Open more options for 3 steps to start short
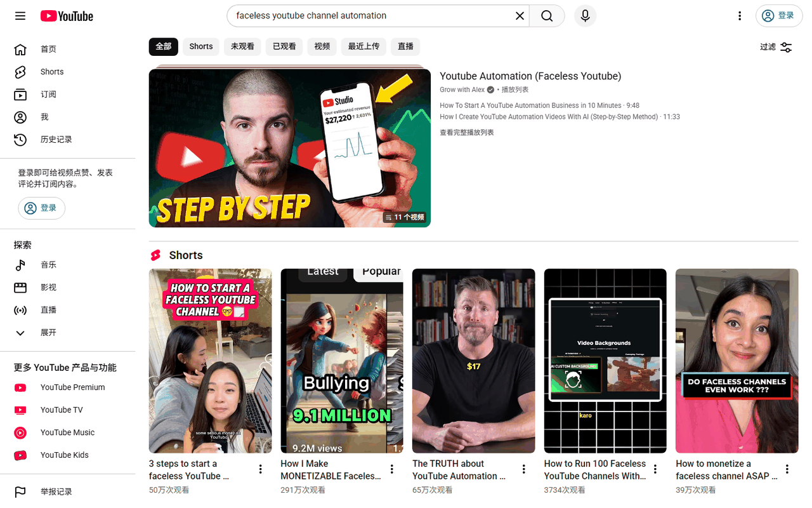The image size is (812, 508). (260, 469)
